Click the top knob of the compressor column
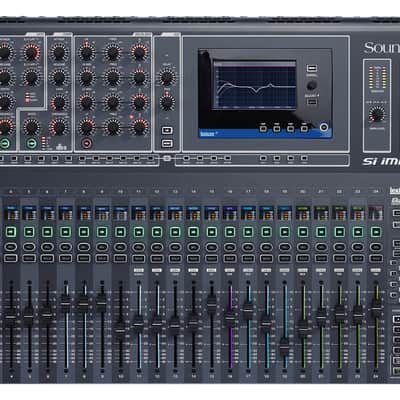Image resolution: width=400 pixels, height=400 pixels. pos(59,52)
